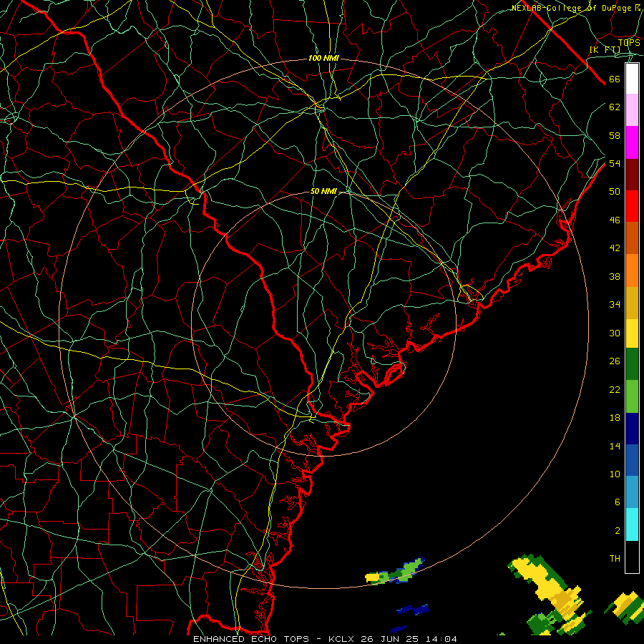Click the light pink 62 kft legend swatch
Screen dimensions: 644x644
(632, 110)
